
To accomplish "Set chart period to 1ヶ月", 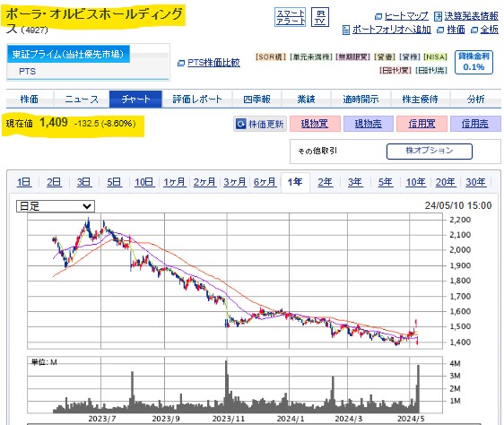I will tap(175, 182).
